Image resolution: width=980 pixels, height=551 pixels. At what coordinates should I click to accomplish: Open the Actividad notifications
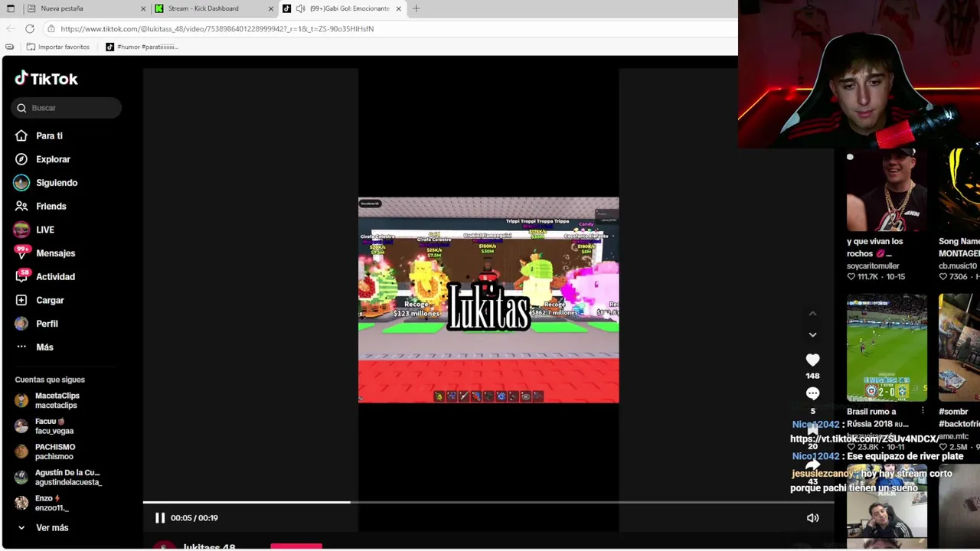55,276
